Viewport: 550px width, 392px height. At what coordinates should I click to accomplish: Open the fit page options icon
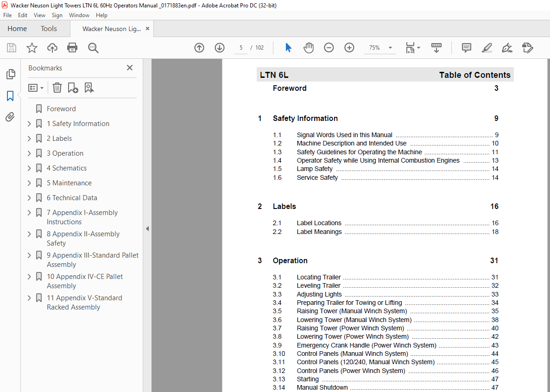click(413, 48)
